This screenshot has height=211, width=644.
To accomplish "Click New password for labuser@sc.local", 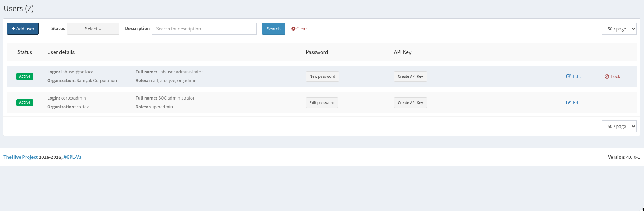I will click(322, 76).
